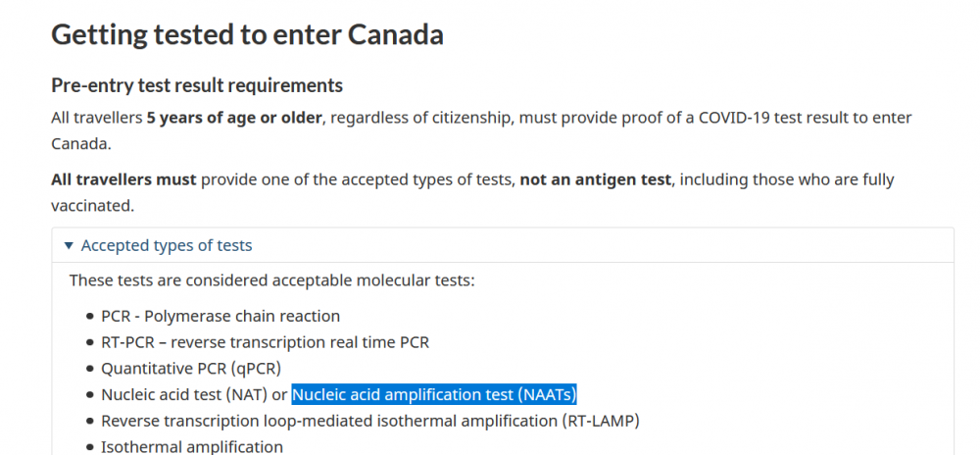Click the Accepted types of tests label

[x=167, y=245]
